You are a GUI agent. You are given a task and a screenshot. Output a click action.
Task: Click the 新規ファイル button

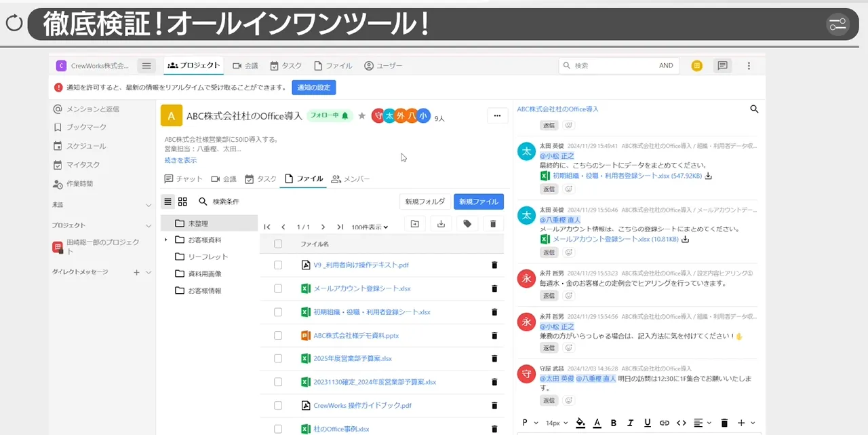[x=478, y=202]
